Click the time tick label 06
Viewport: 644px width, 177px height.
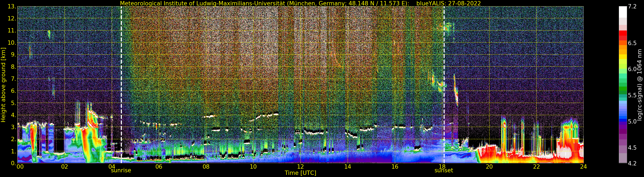pyautogui.click(x=159, y=166)
